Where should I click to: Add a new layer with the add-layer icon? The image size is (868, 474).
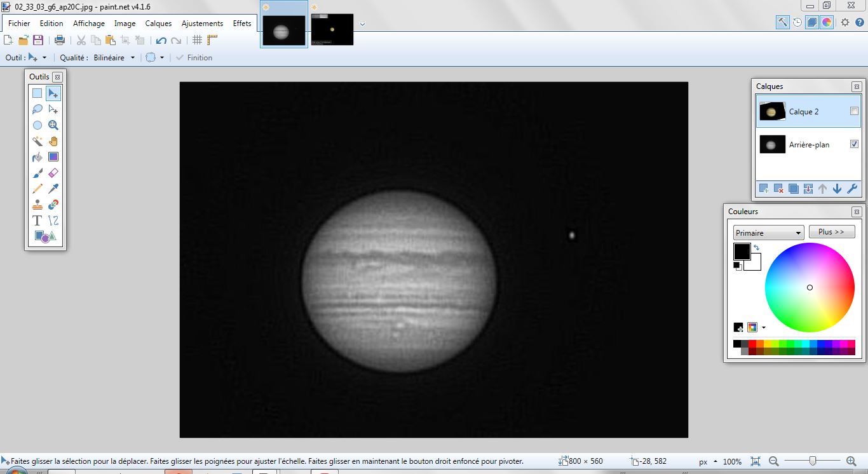tap(763, 189)
